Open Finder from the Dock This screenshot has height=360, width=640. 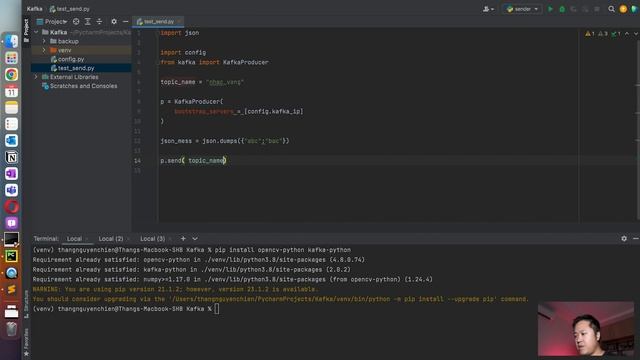[11, 41]
